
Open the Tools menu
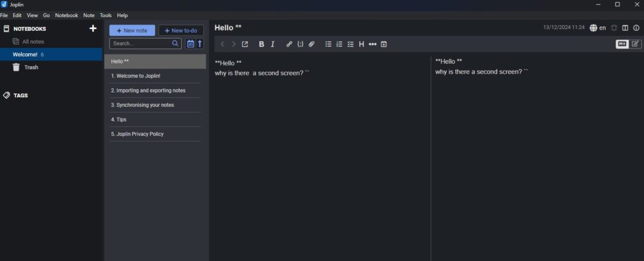(106, 15)
